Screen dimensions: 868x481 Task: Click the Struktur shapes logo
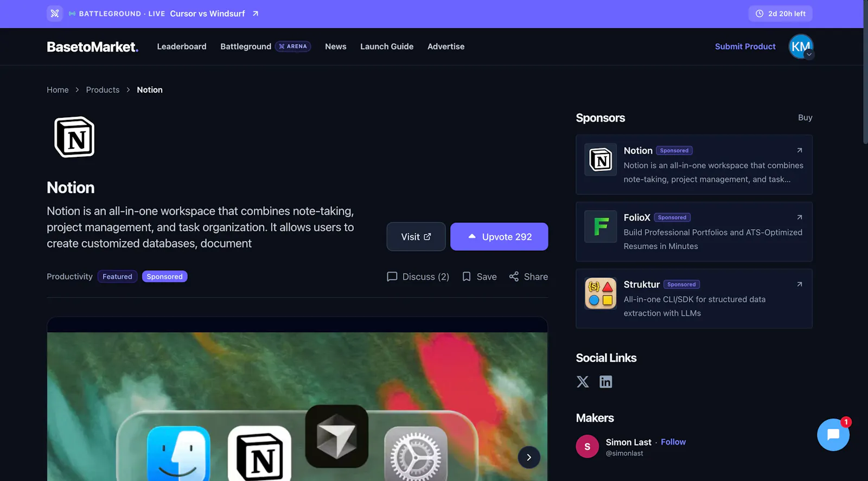(601, 293)
